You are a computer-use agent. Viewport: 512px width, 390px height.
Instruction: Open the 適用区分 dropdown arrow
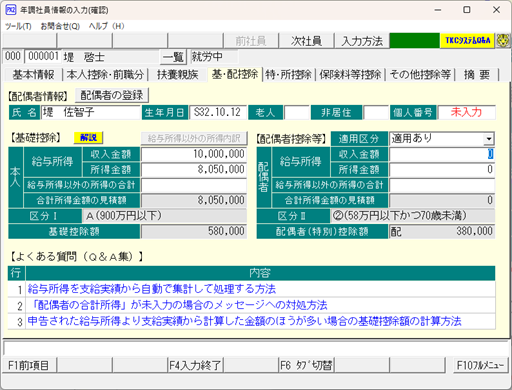tap(489, 139)
